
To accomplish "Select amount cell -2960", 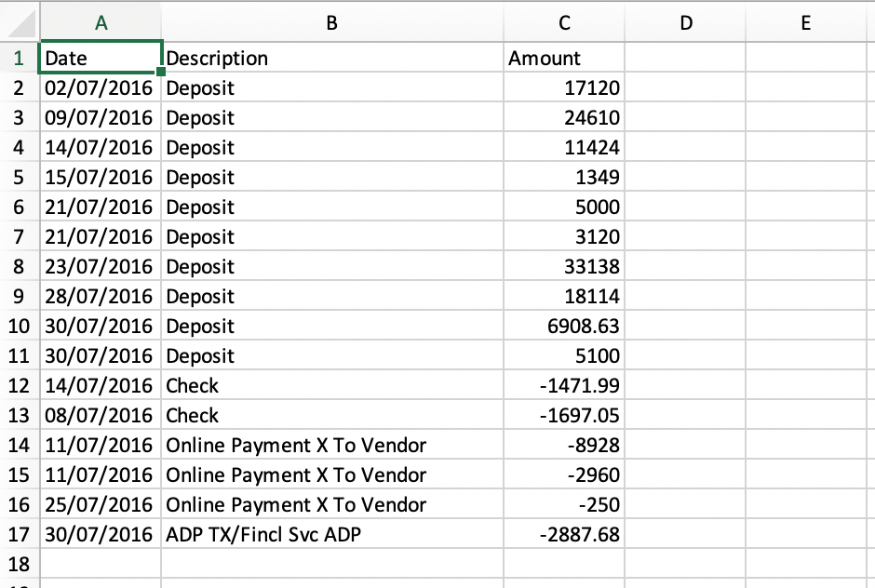I will (564, 474).
